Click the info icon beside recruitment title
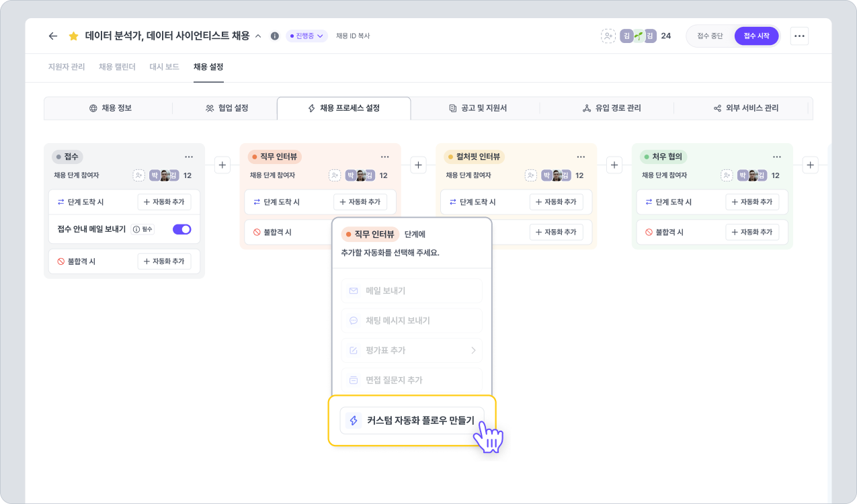This screenshot has width=857, height=504. point(274,36)
